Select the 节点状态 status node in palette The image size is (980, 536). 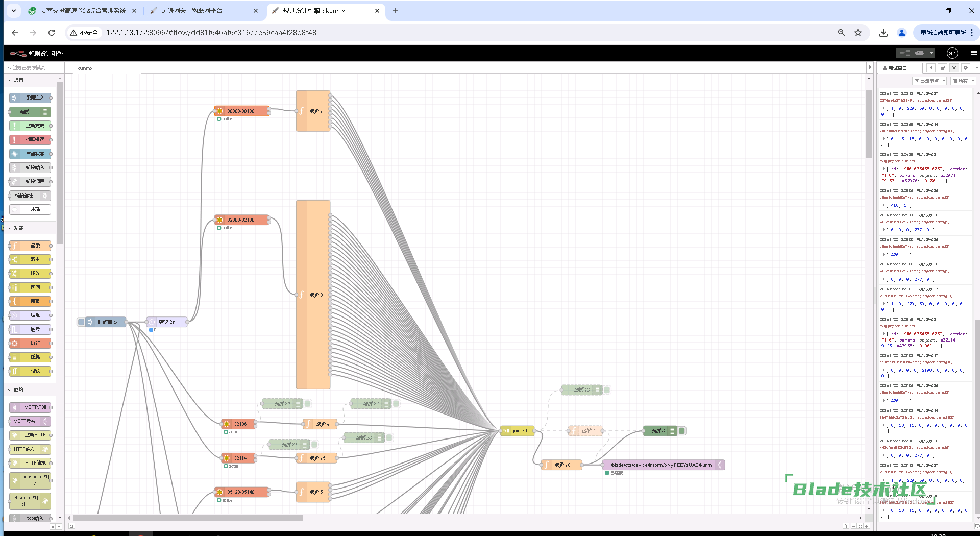31,154
